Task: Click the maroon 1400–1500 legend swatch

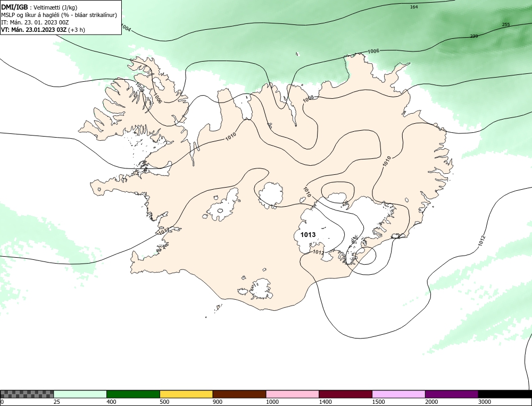Action: tap(345, 394)
